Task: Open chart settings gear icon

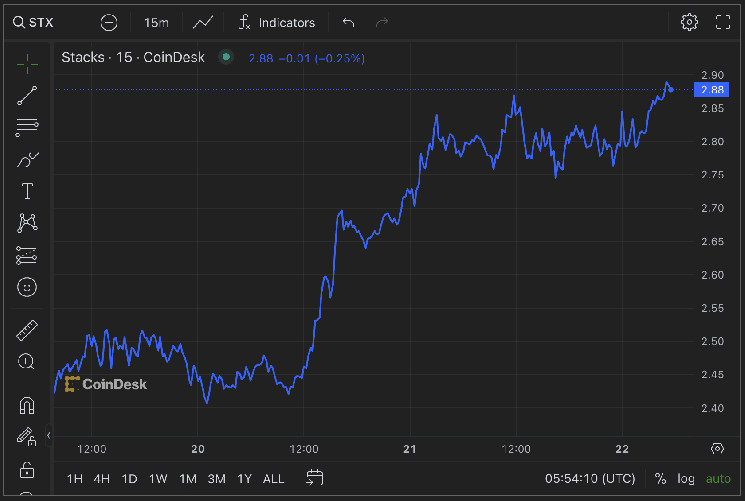Action: [689, 22]
